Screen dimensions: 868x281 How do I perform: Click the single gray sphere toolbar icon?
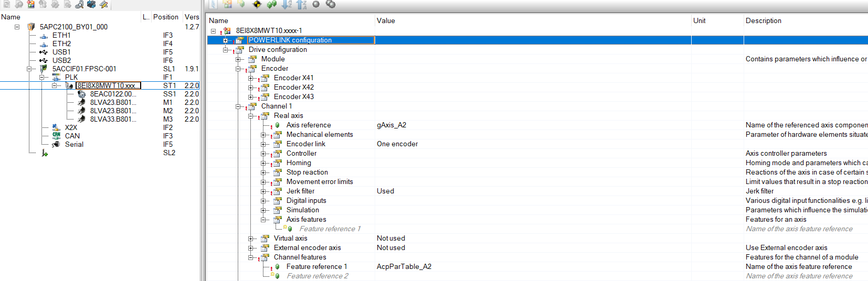click(316, 4)
